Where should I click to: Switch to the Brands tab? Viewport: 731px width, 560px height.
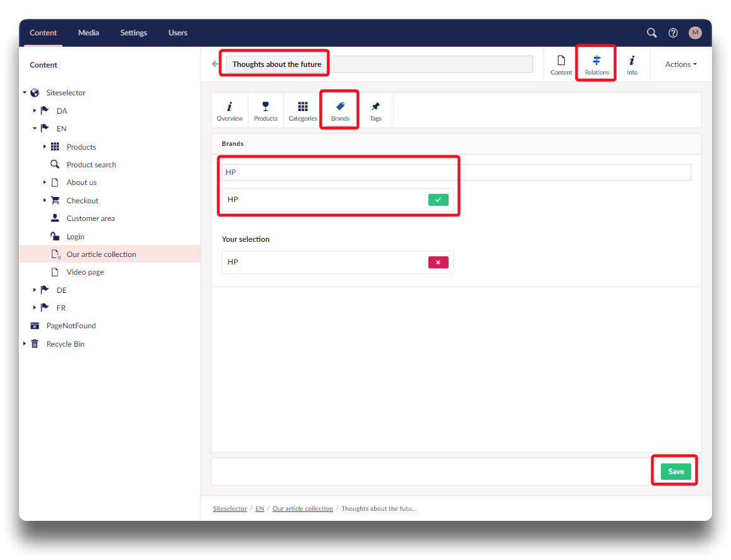click(x=340, y=111)
